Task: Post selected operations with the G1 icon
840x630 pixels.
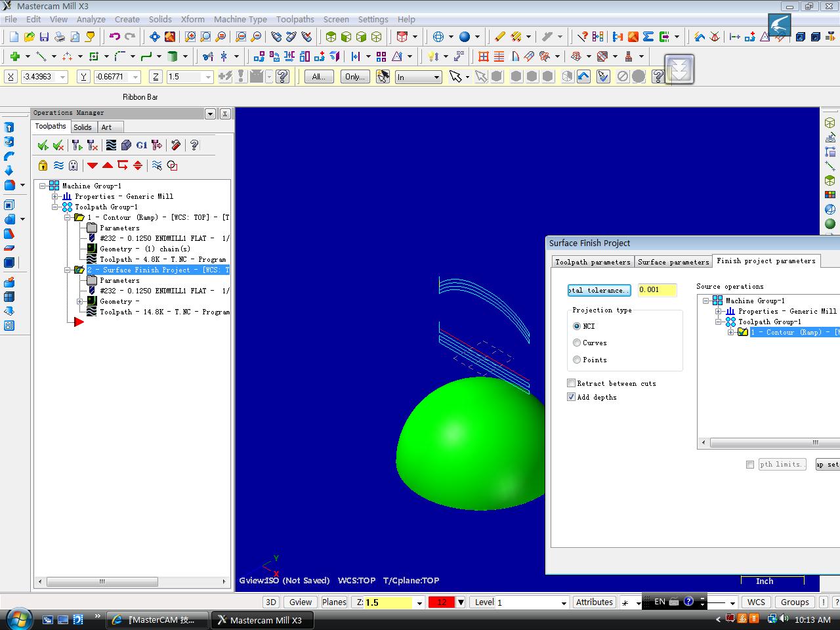Action: click(x=141, y=145)
